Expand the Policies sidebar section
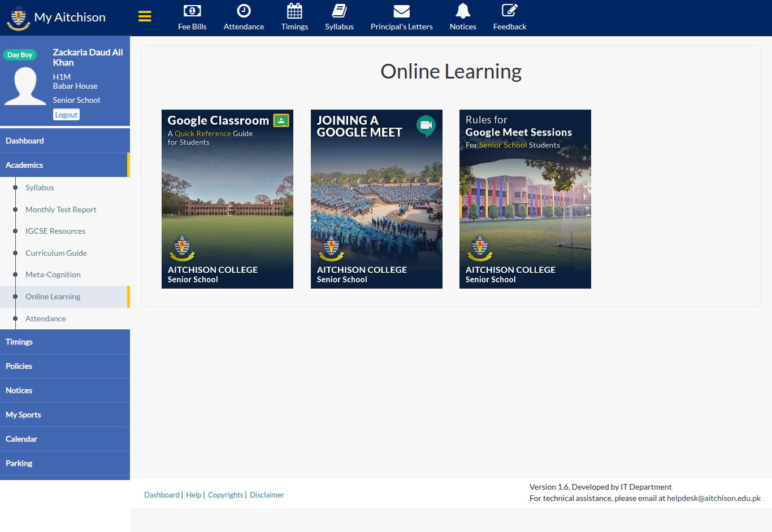Viewport: 772px width, 532px height. coord(65,366)
